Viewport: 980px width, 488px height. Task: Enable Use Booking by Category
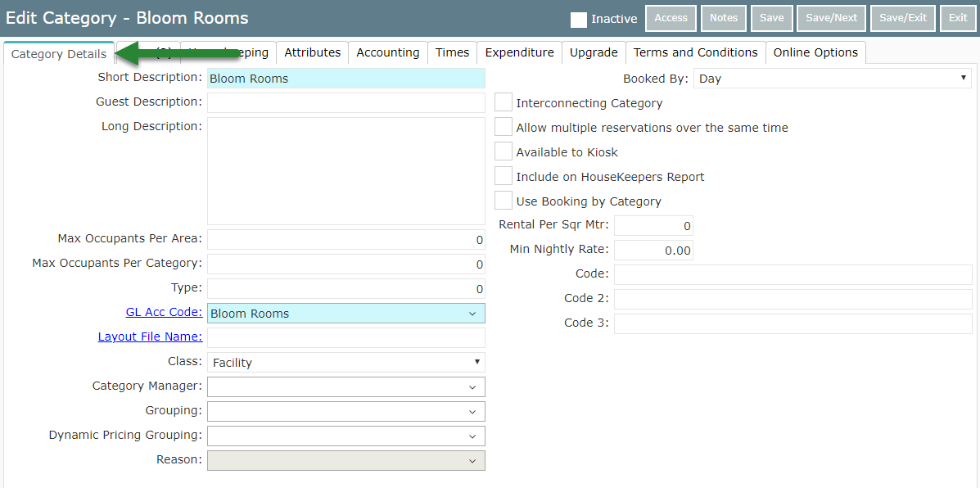tap(504, 201)
